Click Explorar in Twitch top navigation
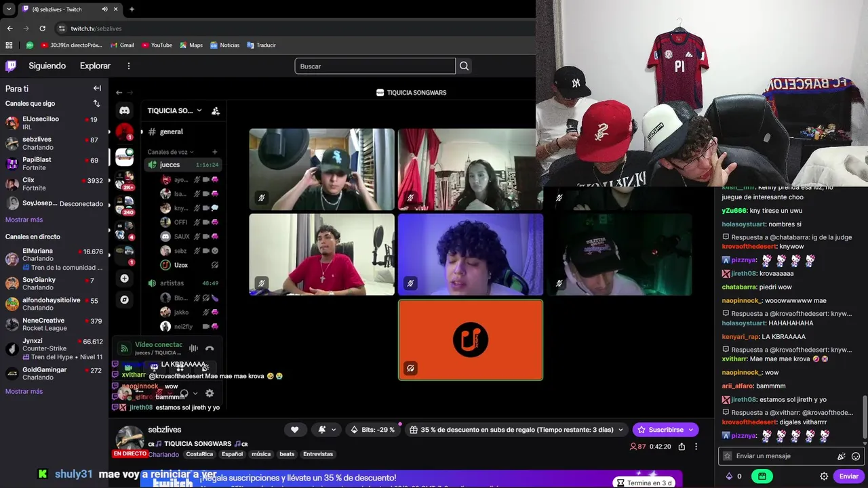Screen dimensions: 868x488 tap(95, 66)
